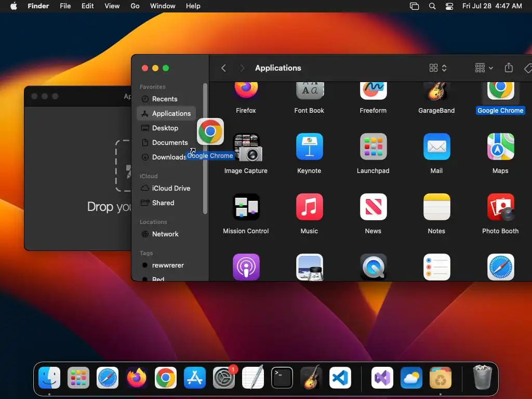Select the Preview app icon
The width and height of the screenshot is (532, 399).
(x=310, y=267)
